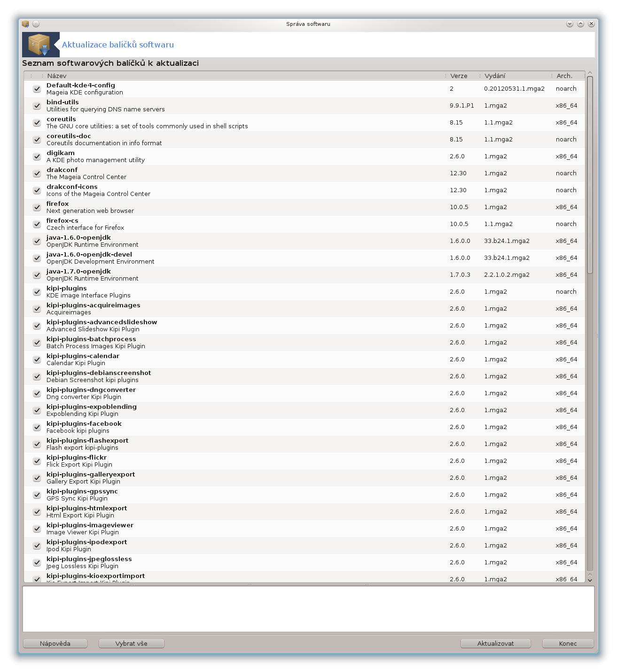Click the kipi-plugins-debianscreenshot package name
The height and width of the screenshot is (672, 617).
click(x=99, y=373)
